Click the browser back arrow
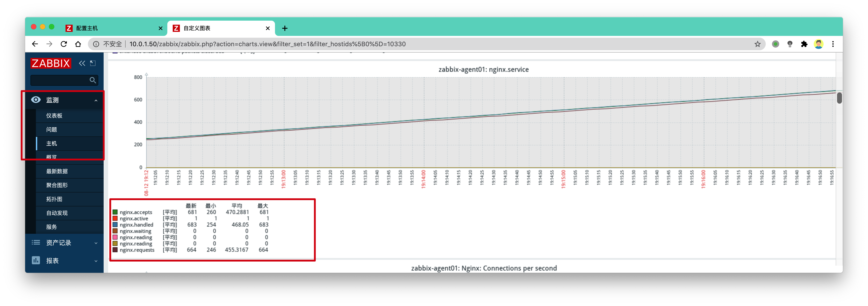The image size is (868, 306). 35,44
